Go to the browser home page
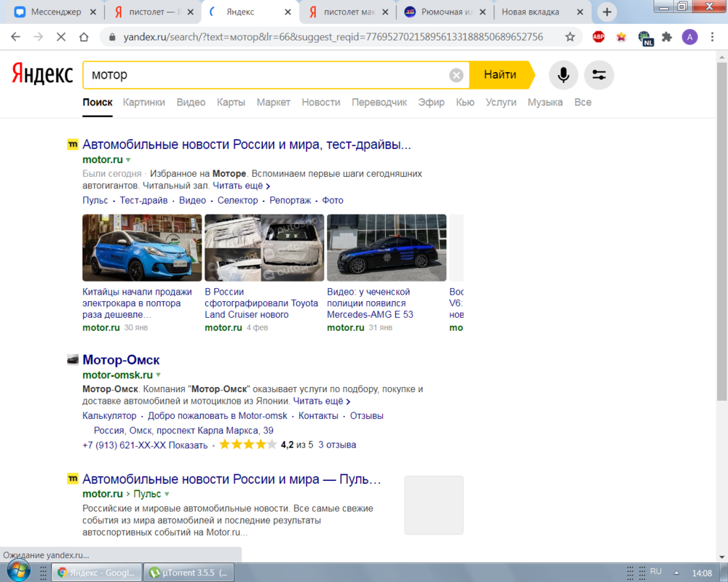The height and width of the screenshot is (582, 728). (x=84, y=37)
